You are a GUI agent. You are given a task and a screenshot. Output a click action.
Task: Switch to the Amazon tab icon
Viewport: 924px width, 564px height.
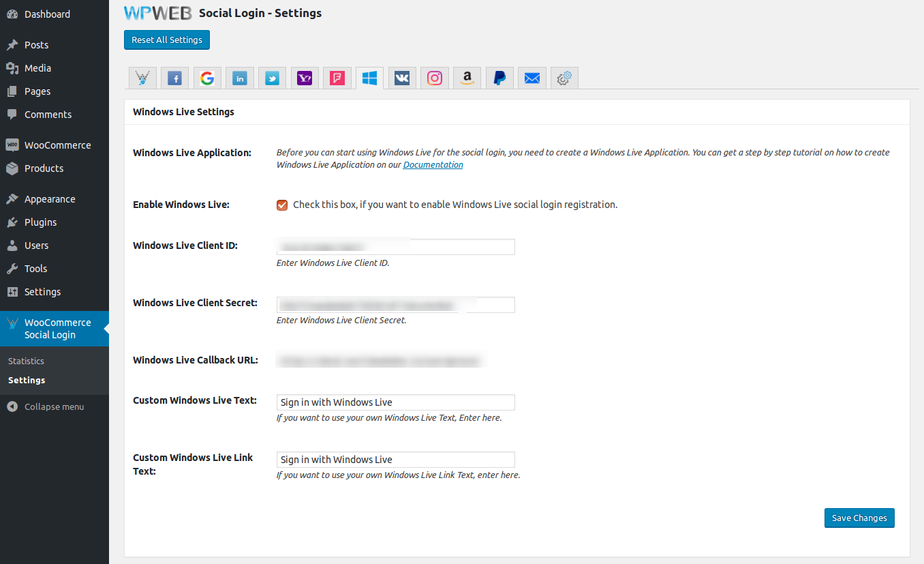pos(467,78)
